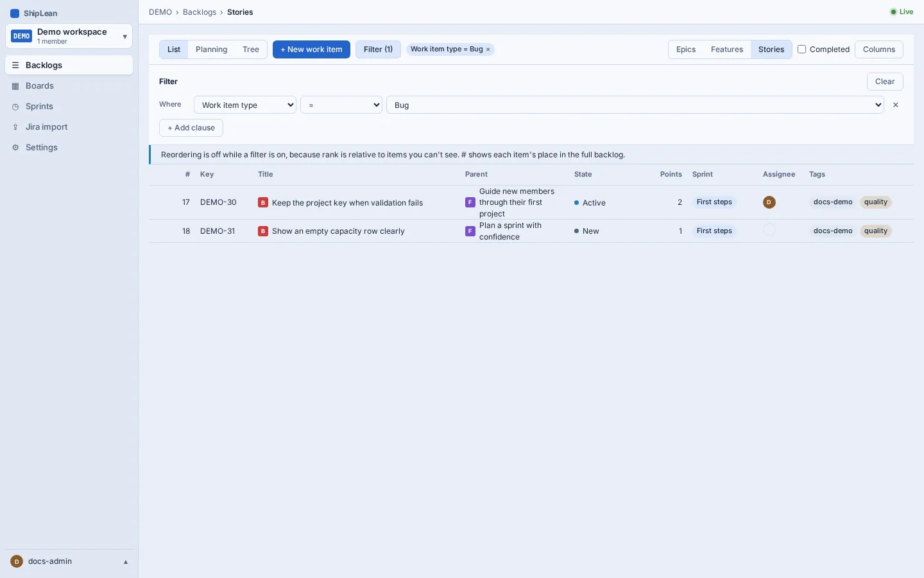The width and height of the screenshot is (924, 578).
Task: Click the Tags column header
Action: click(817, 175)
